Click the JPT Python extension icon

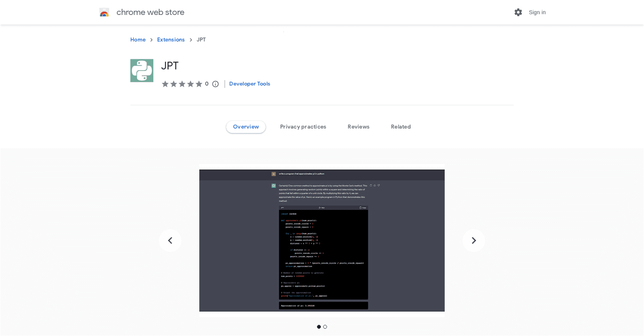pyautogui.click(x=142, y=71)
